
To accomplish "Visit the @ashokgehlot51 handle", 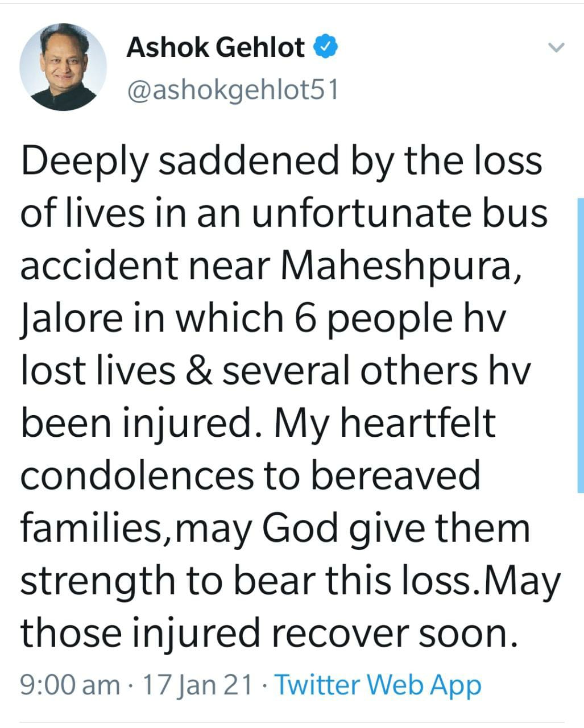I will coord(233,90).
